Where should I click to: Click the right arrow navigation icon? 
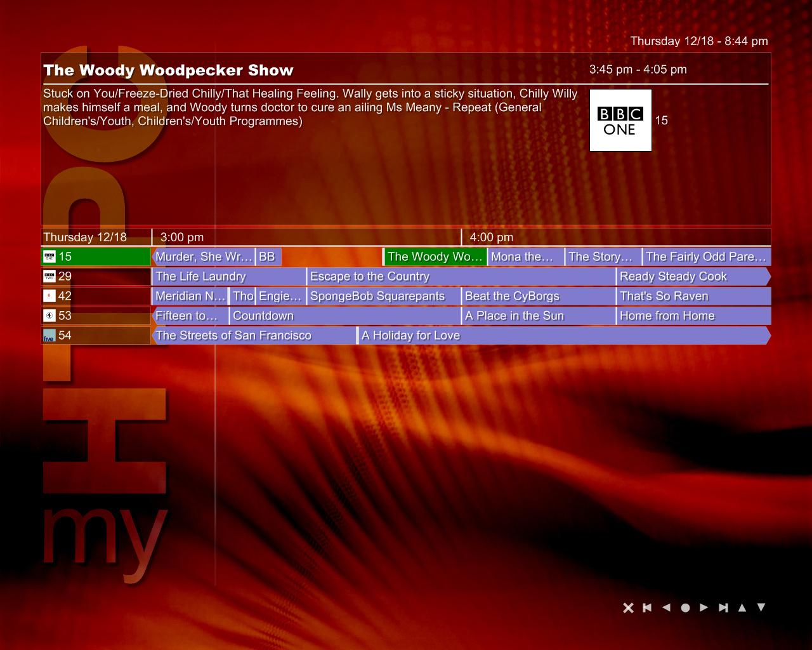coord(704,607)
